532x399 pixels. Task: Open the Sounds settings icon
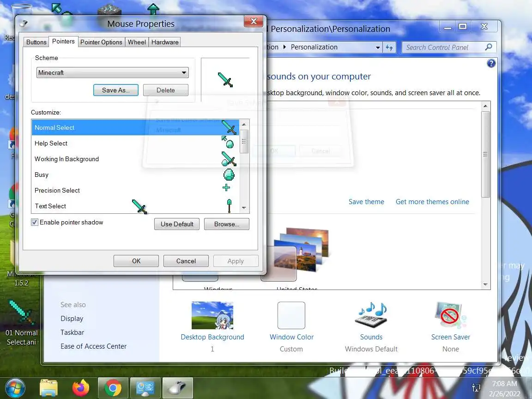click(371, 315)
